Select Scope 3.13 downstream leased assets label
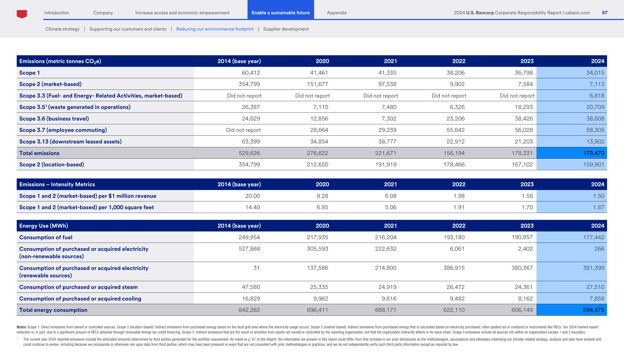This screenshot has height=364, width=624. (71, 142)
